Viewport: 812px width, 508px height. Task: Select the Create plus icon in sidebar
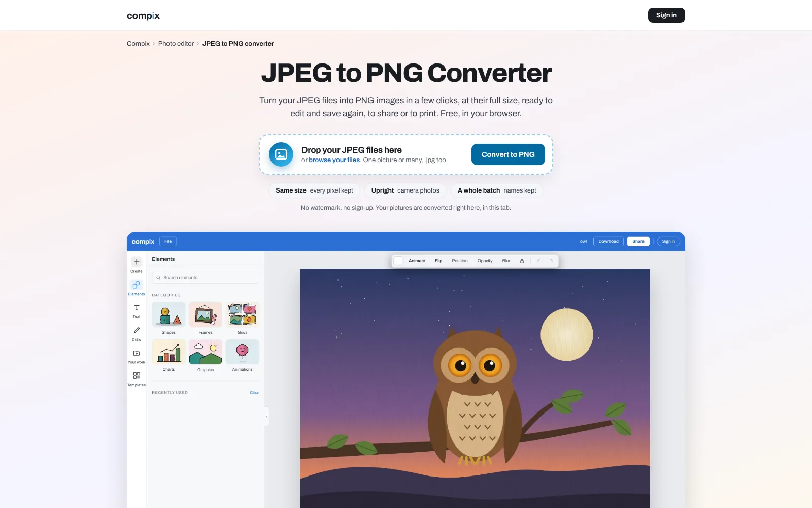pos(137,262)
